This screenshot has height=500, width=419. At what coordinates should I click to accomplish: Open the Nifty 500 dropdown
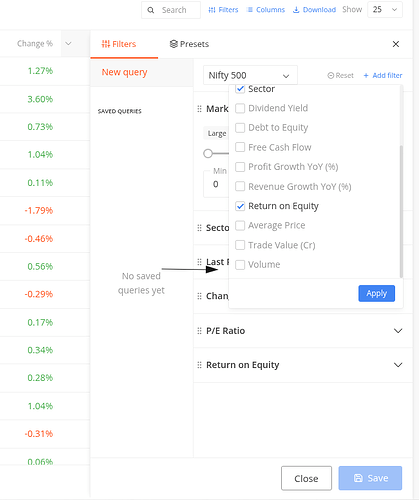pyautogui.click(x=250, y=75)
